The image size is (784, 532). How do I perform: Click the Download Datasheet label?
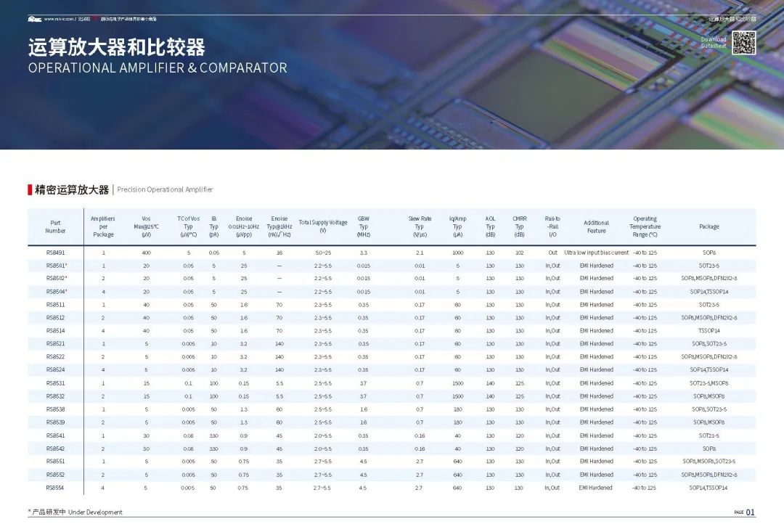pos(714,43)
